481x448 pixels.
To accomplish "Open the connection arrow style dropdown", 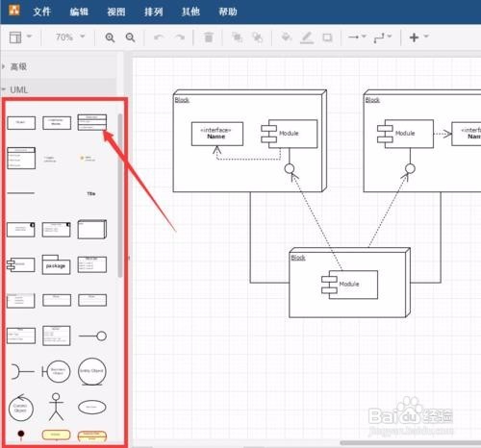I will (357, 37).
